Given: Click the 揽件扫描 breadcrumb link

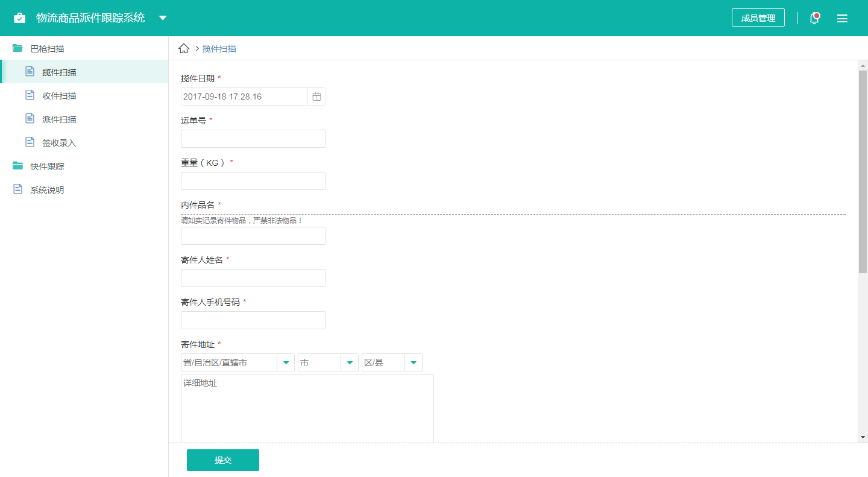Looking at the screenshot, I should click(x=218, y=48).
